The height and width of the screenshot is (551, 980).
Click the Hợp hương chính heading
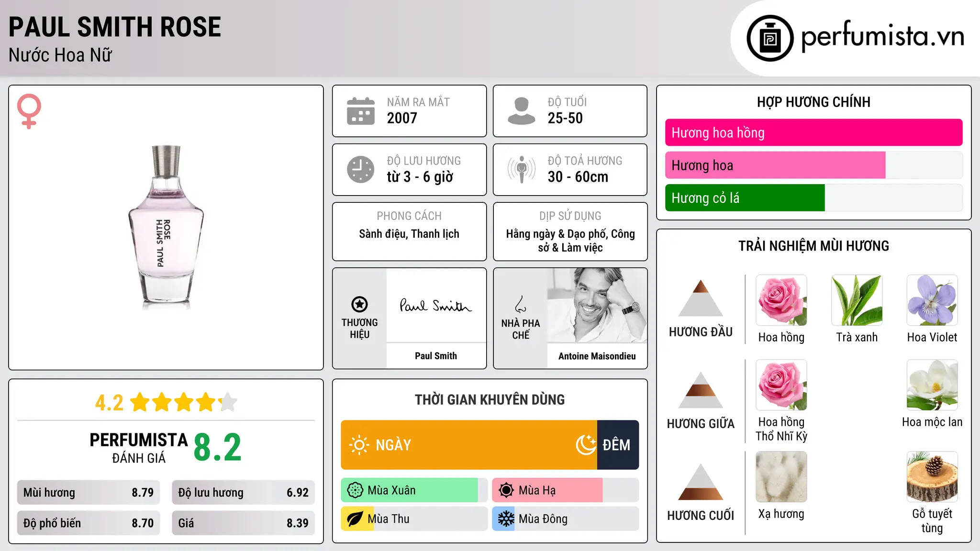pos(814,102)
